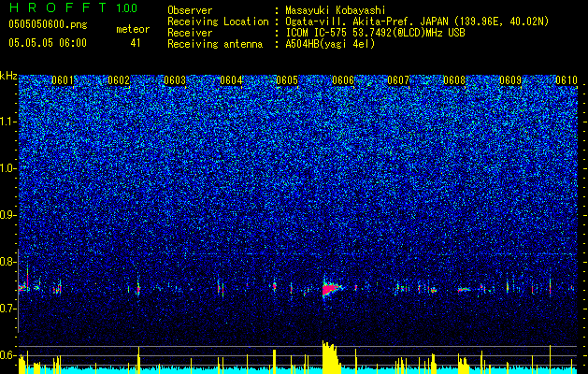Click the 0603 time marker

pos(175,80)
